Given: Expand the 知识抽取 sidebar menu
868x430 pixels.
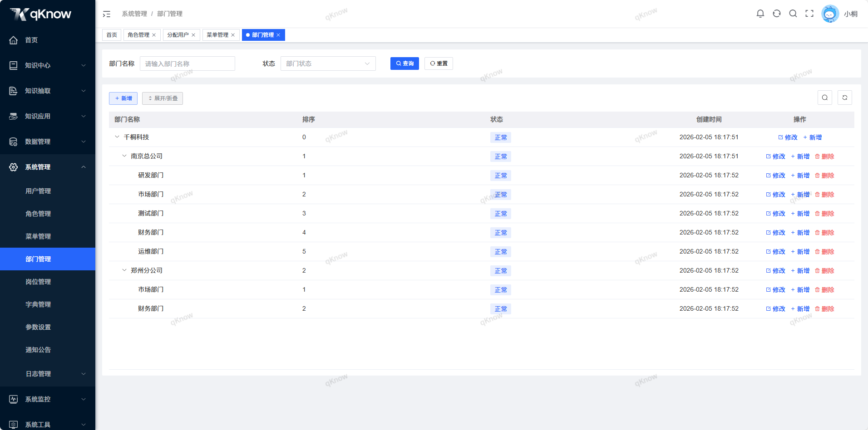Looking at the screenshot, I should coord(84,91).
